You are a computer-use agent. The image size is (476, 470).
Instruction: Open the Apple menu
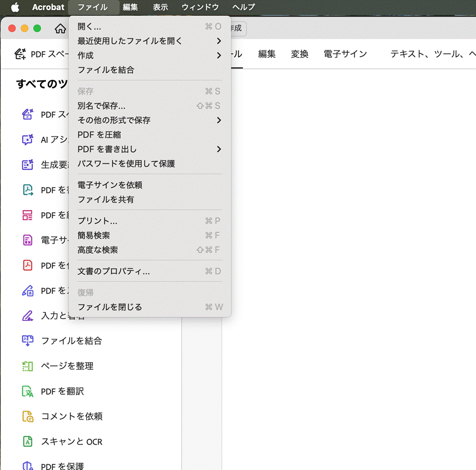[15, 7]
